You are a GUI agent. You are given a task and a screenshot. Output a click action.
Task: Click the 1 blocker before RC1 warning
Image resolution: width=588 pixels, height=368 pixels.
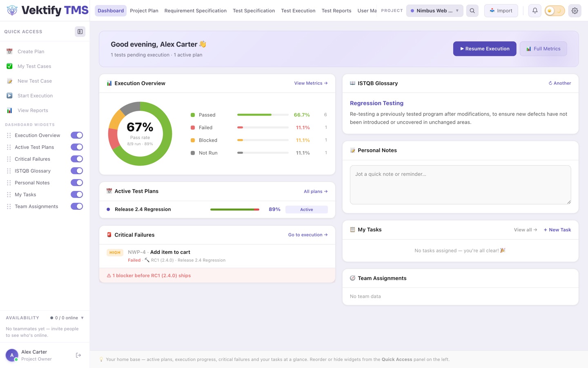pyautogui.click(x=217, y=276)
